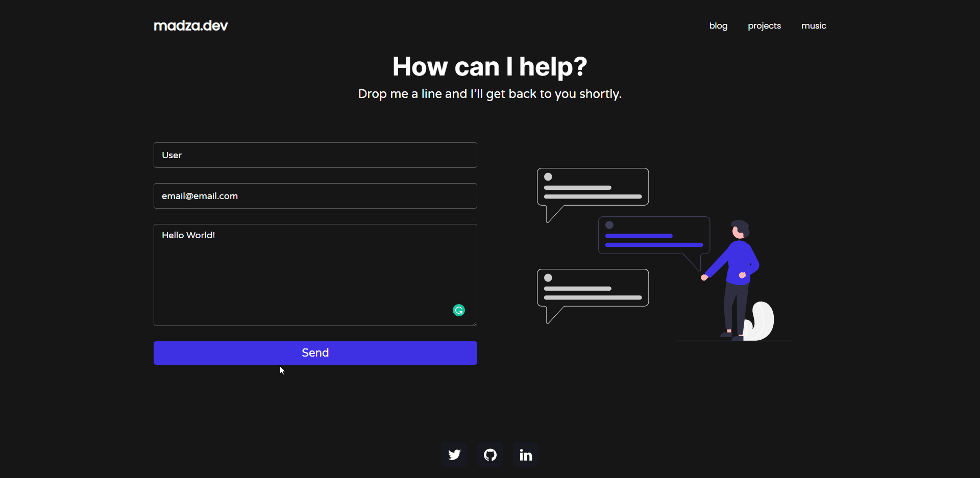980x478 pixels.
Task: Click the How can I help? heading
Action: click(x=490, y=67)
